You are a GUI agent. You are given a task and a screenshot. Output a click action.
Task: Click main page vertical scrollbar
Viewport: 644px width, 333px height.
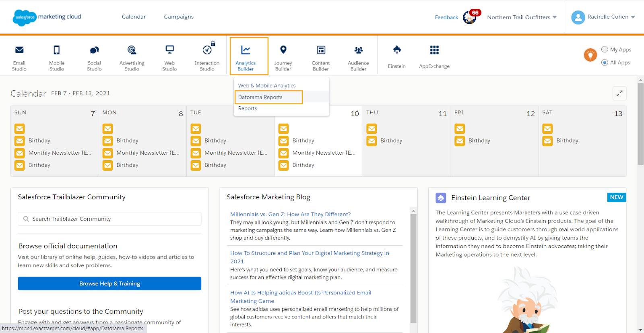tap(640, 124)
